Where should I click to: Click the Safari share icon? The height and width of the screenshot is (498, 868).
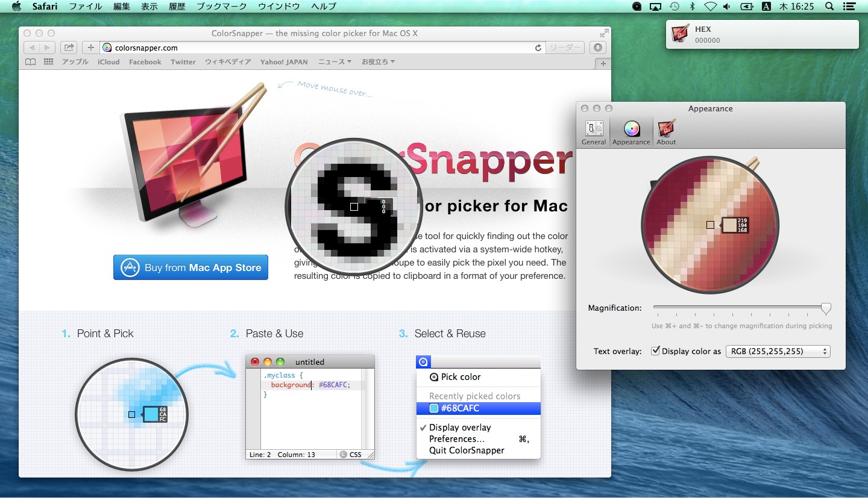click(x=69, y=48)
